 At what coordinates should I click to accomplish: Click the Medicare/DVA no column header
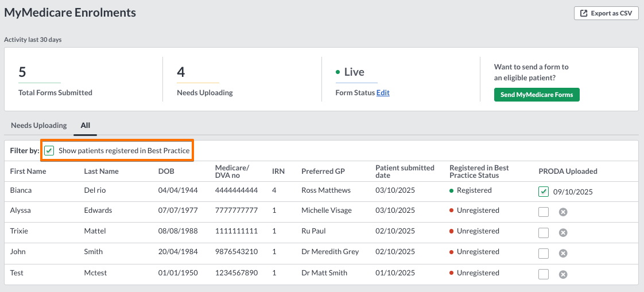tap(232, 172)
